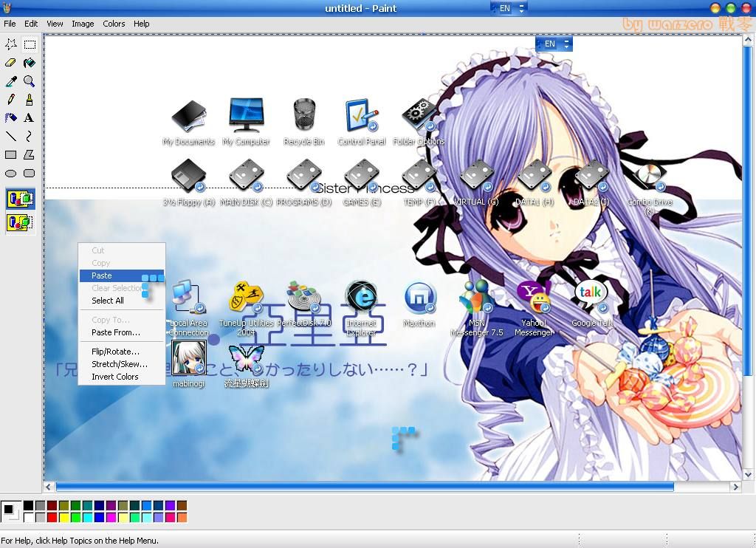Pick the dark red color swatch
Screen dimensions: 756x548
pyautogui.click(x=52, y=506)
